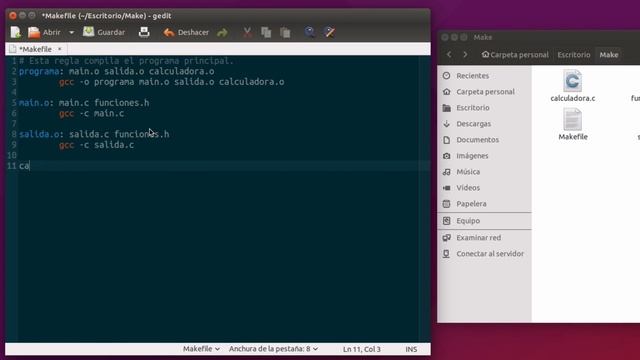Paste the clipboard with the paste icon

[x=285, y=32]
